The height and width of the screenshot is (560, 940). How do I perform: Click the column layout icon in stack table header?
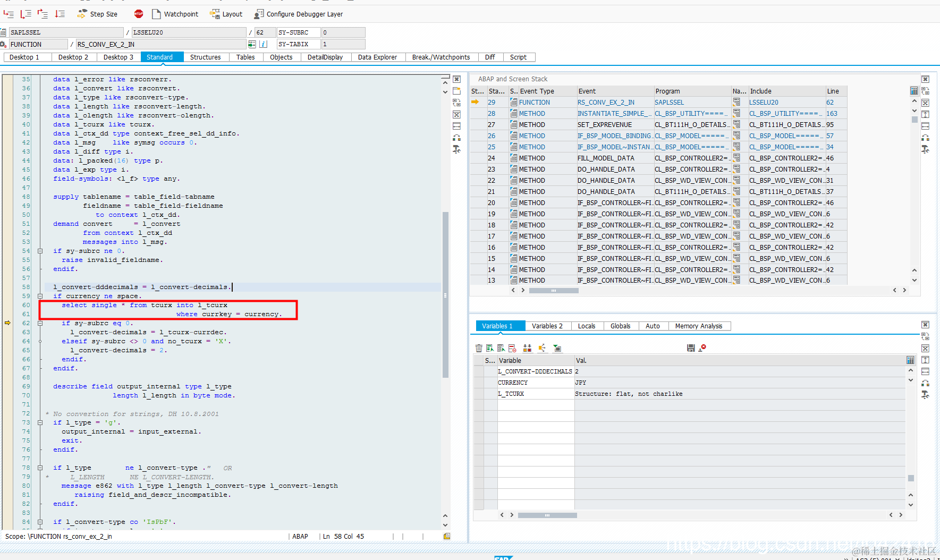(x=914, y=91)
